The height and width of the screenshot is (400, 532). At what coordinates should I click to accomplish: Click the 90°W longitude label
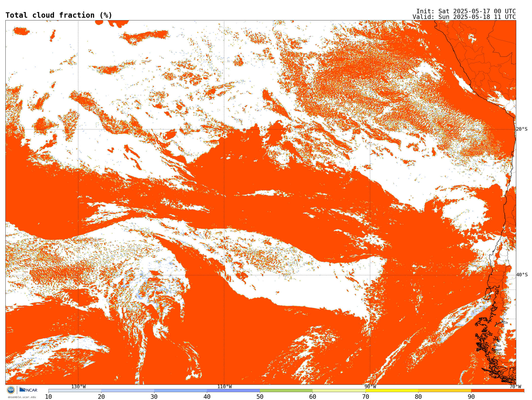click(x=370, y=387)
